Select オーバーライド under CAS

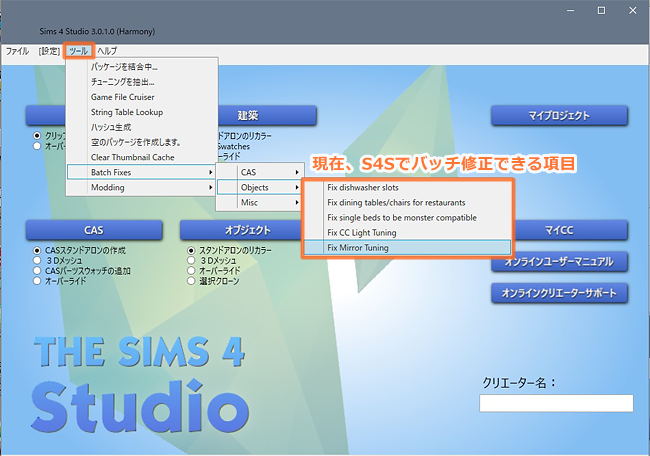(37, 281)
